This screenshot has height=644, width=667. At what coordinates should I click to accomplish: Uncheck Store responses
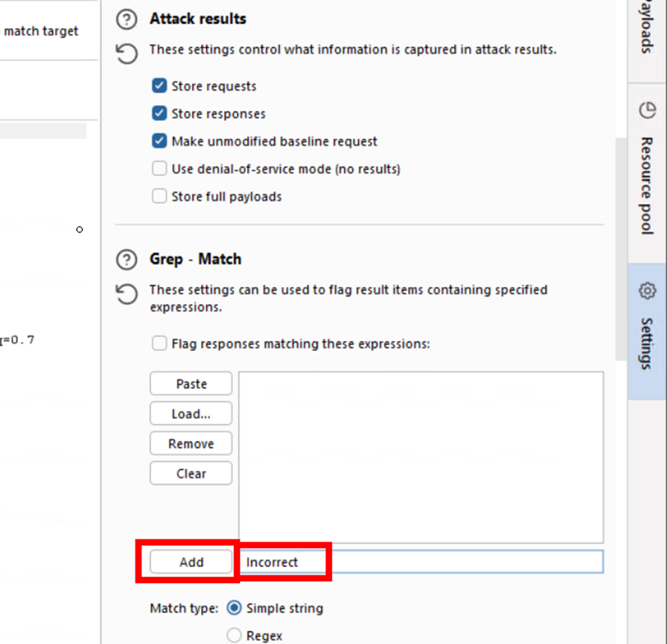(x=159, y=113)
